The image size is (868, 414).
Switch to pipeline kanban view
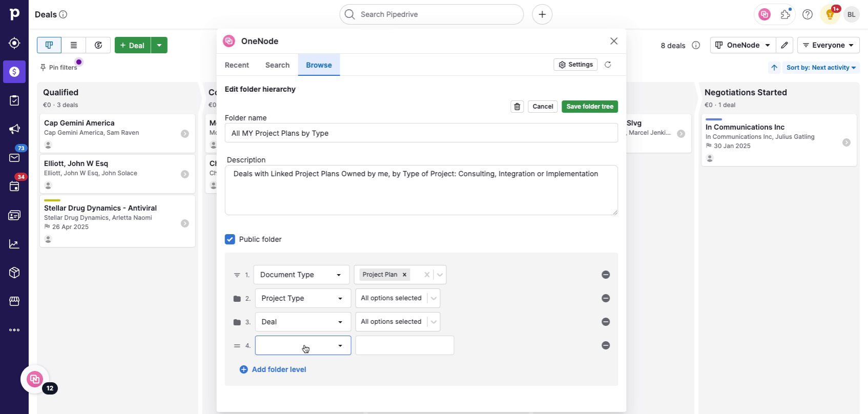click(49, 45)
